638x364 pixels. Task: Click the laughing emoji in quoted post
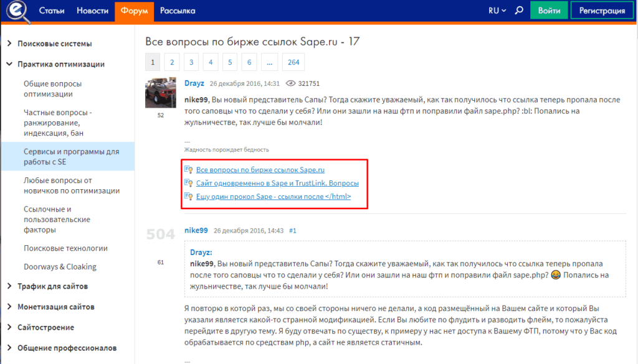pos(555,275)
